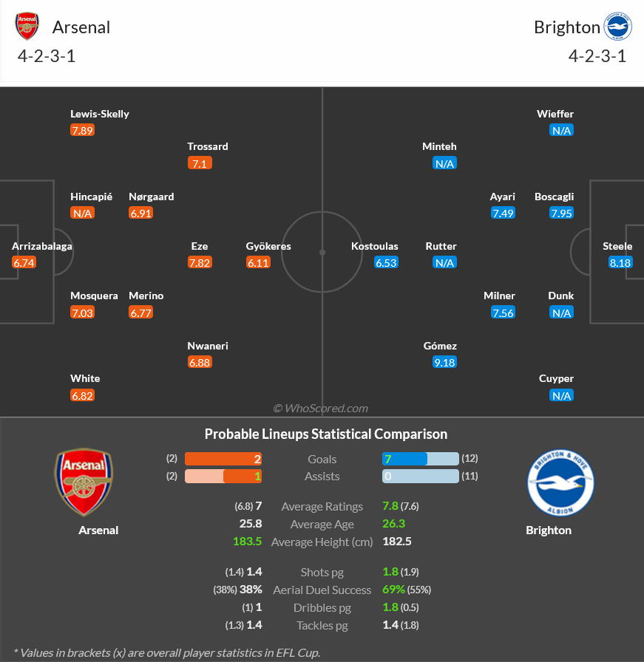Open the Brighton team name in the header
This screenshot has height=662, width=644.
pos(567,27)
